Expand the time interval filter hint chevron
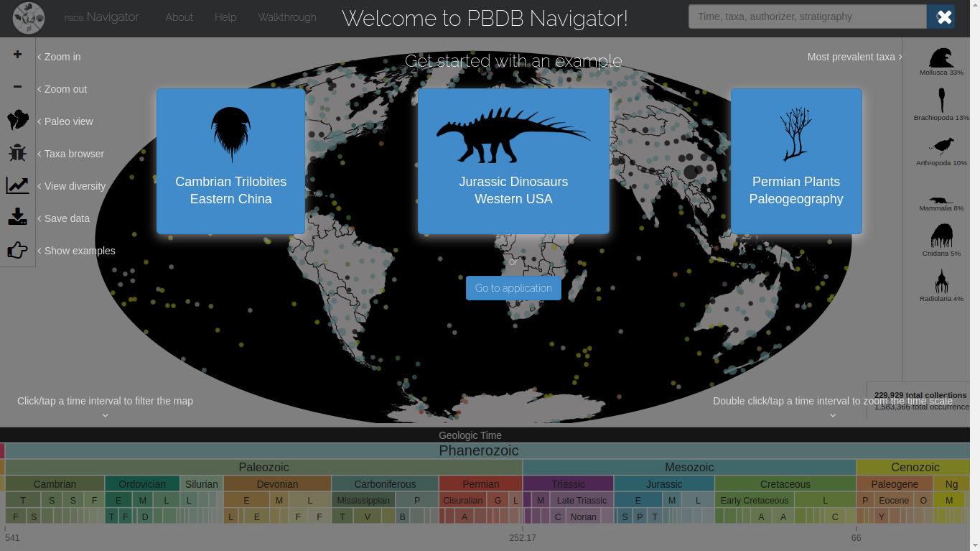Screen dimensions: 980x551 (105, 415)
